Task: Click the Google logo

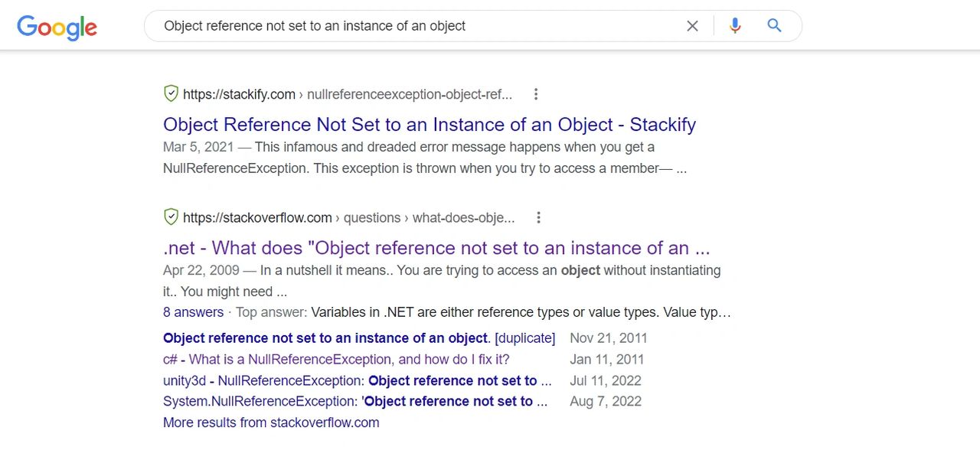Action: [57, 28]
